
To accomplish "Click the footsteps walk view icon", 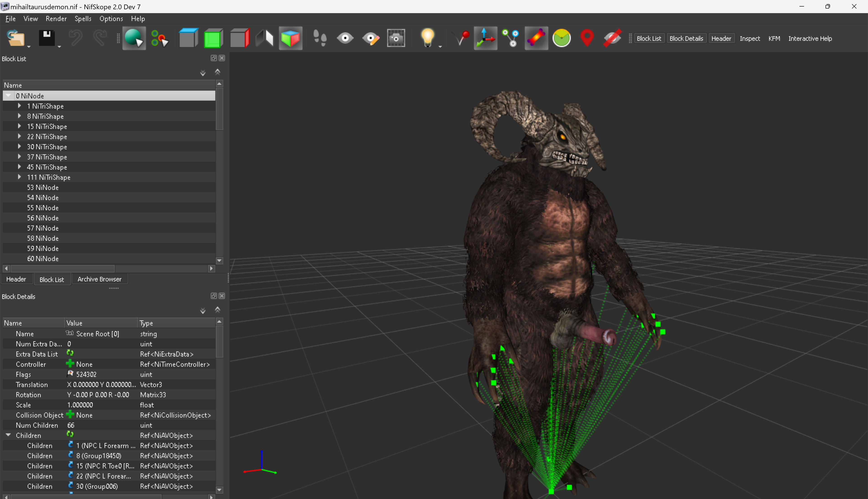I will 320,38.
